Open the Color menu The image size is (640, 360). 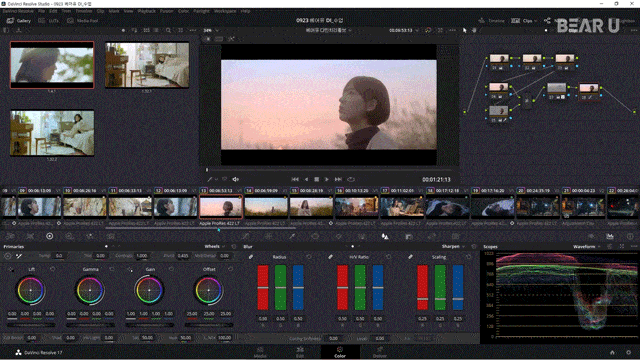coord(183,11)
